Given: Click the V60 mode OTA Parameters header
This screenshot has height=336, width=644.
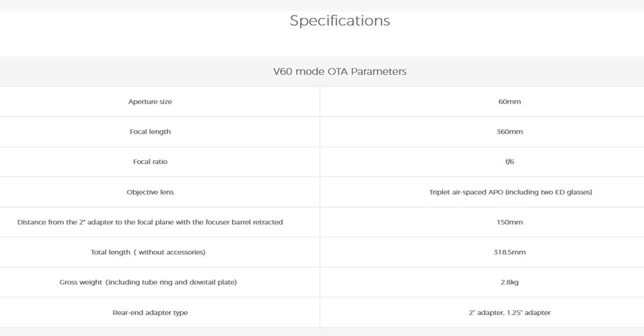Looking at the screenshot, I should pyautogui.click(x=339, y=71).
